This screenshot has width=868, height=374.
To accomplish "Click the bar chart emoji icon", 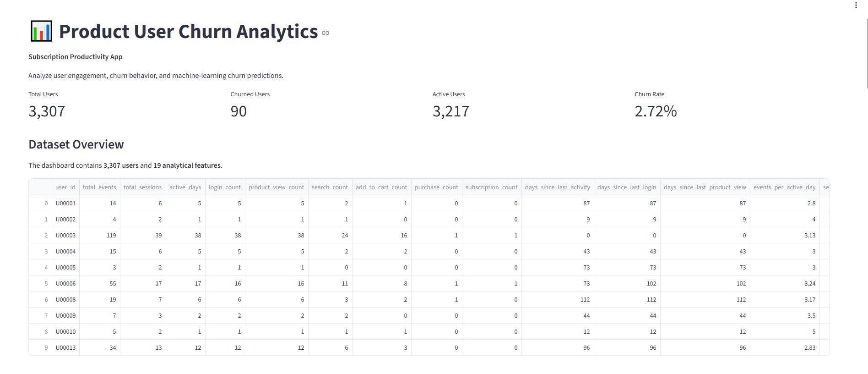I will click(x=41, y=31).
